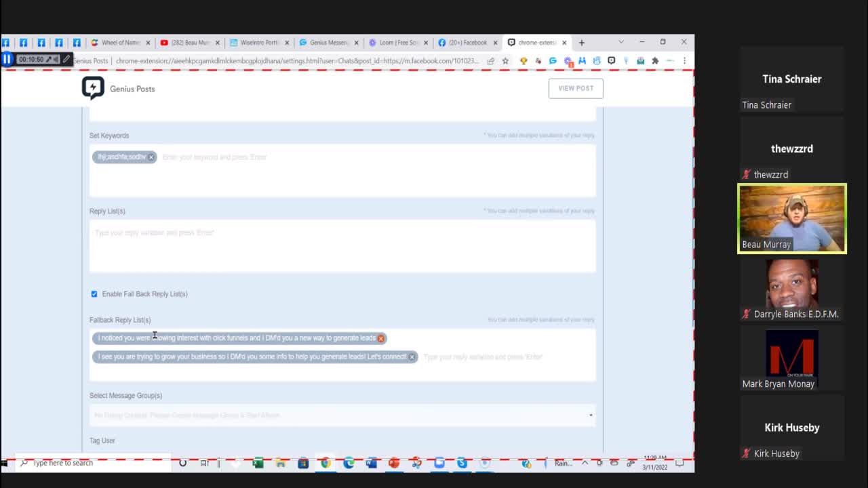Click the share page icon in address bar
This screenshot has width=868, height=488.
pos(490,61)
